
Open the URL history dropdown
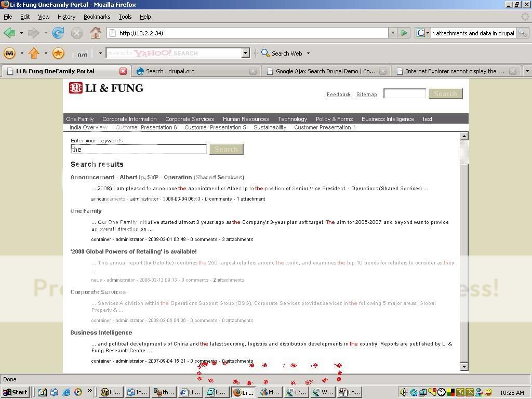pyautogui.click(x=393, y=33)
